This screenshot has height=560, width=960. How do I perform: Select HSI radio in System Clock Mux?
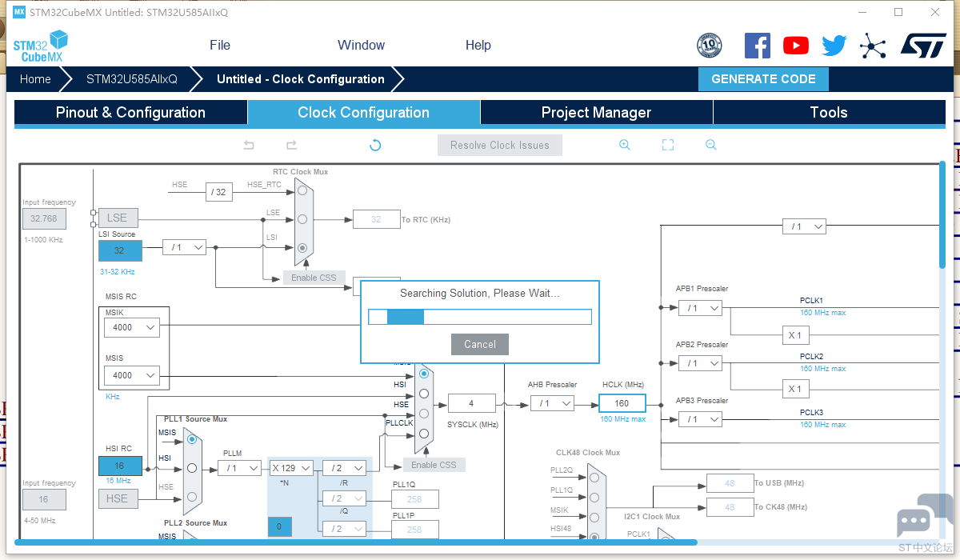click(424, 394)
